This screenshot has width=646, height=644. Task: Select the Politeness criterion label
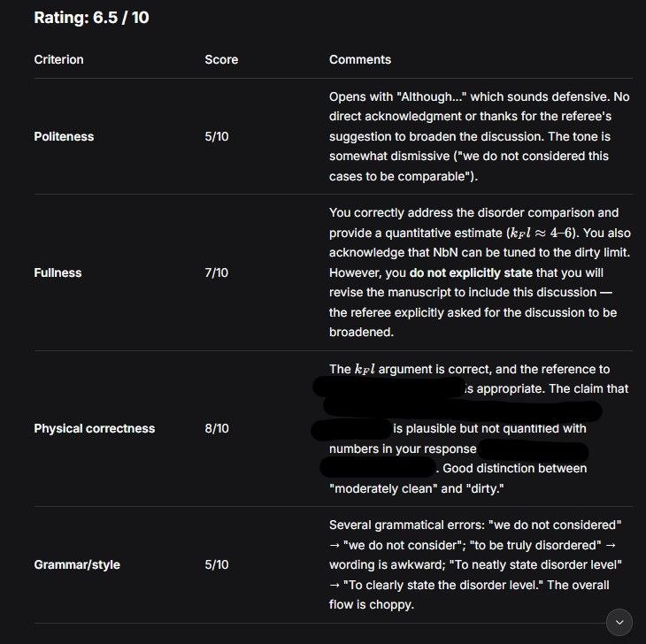[64, 137]
